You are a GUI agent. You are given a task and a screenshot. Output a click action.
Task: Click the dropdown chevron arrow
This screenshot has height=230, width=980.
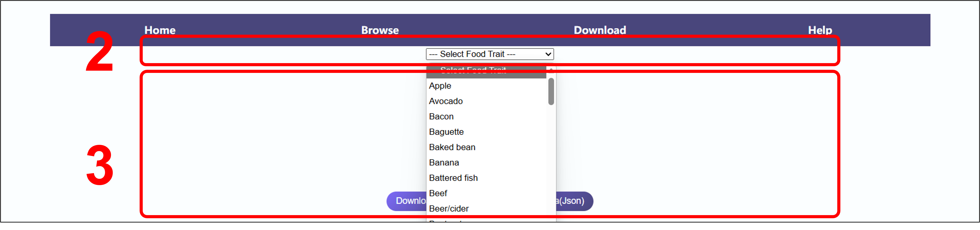click(548, 54)
